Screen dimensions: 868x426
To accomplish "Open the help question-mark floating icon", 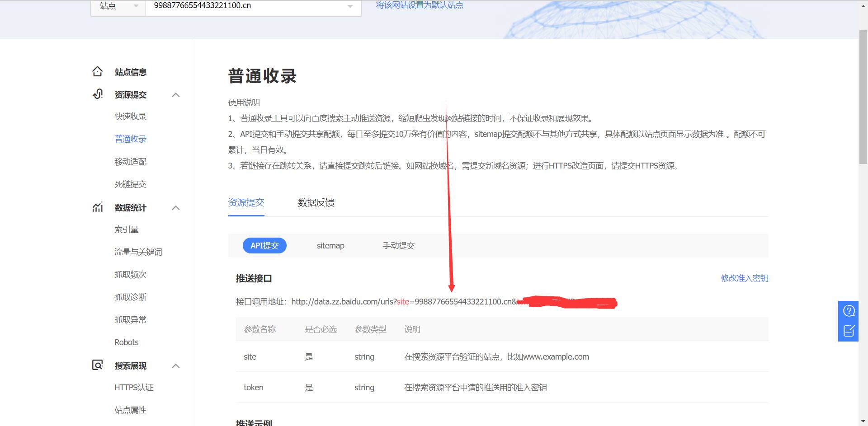I will click(x=849, y=311).
